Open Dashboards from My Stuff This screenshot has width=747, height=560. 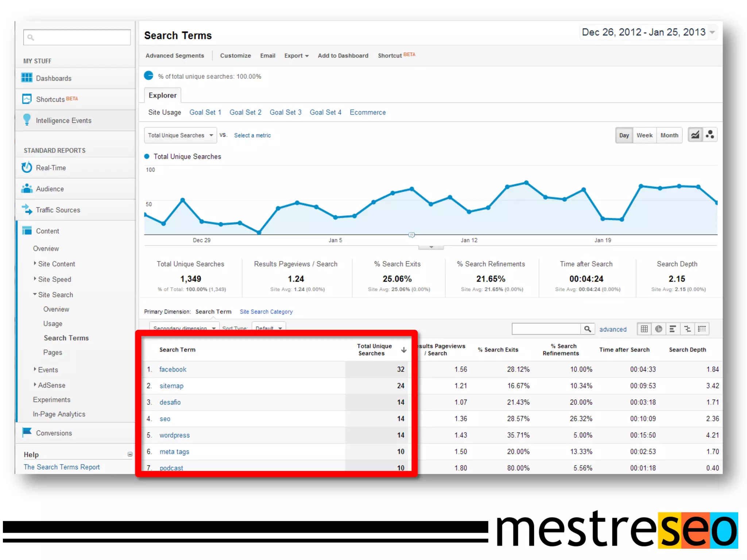point(54,78)
